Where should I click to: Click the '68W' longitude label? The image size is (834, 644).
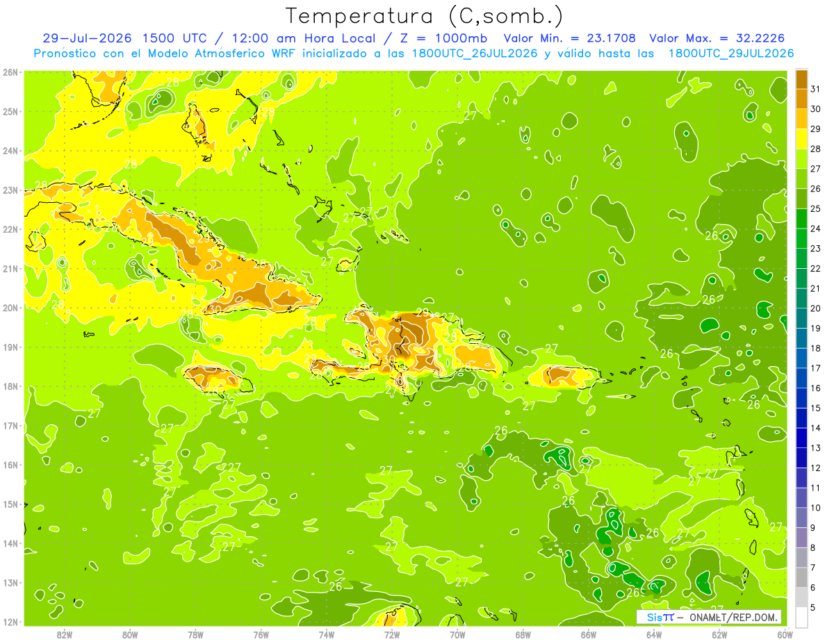pos(523,634)
